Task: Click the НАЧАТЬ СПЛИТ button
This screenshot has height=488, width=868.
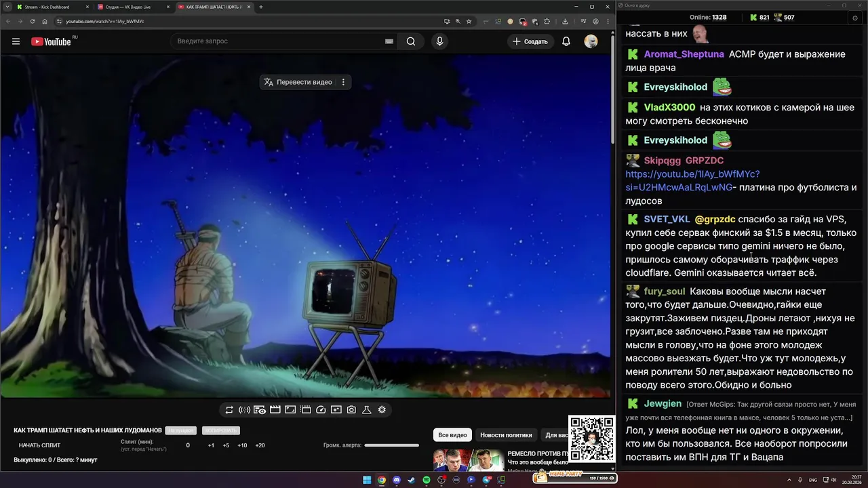Action: pyautogui.click(x=39, y=445)
